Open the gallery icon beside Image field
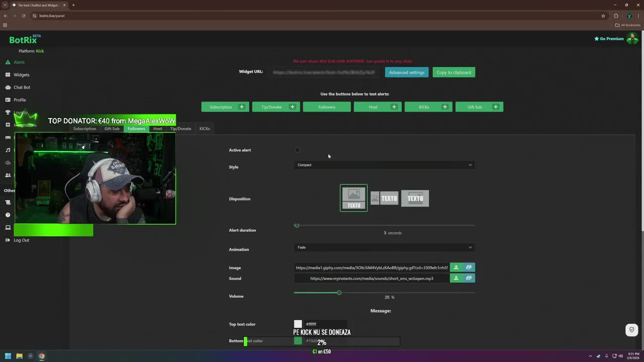Image resolution: width=644 pixels, height=362 pixels. pos(469,267)
